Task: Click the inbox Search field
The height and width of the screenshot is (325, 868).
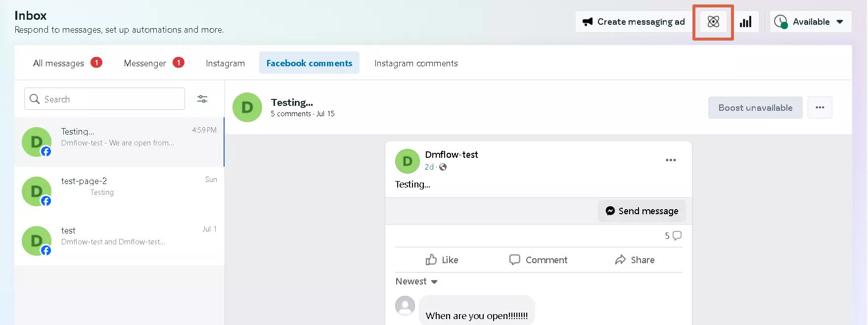Action: [x=105, y=99]
